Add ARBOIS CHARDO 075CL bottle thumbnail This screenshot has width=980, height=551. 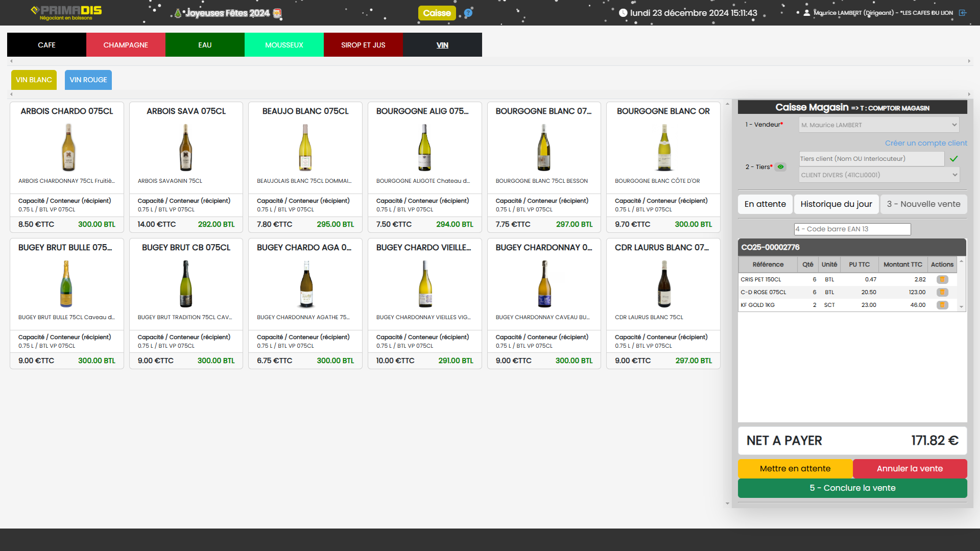point(67,148)
